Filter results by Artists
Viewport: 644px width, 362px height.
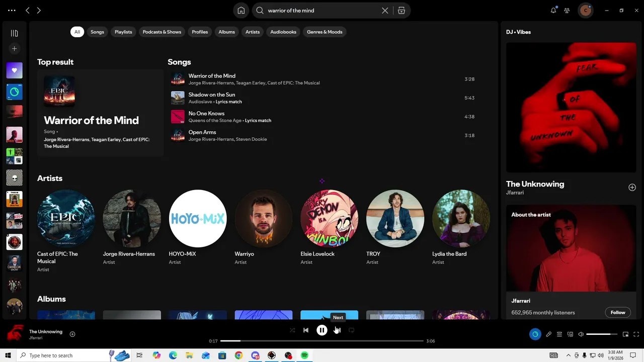click(253, 32)
